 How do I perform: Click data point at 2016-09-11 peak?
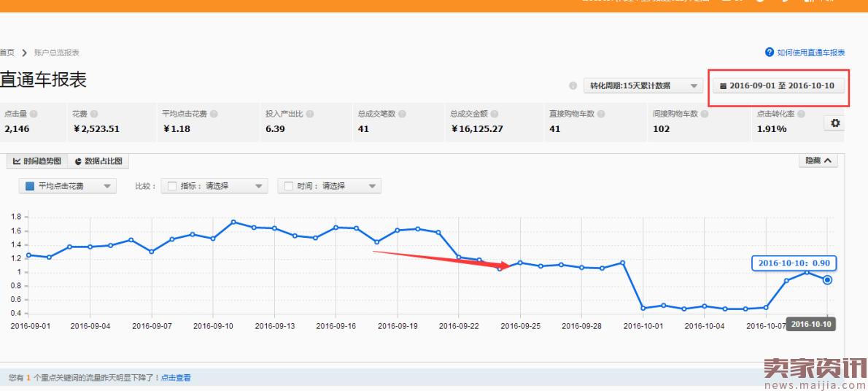tap(233, 222)
